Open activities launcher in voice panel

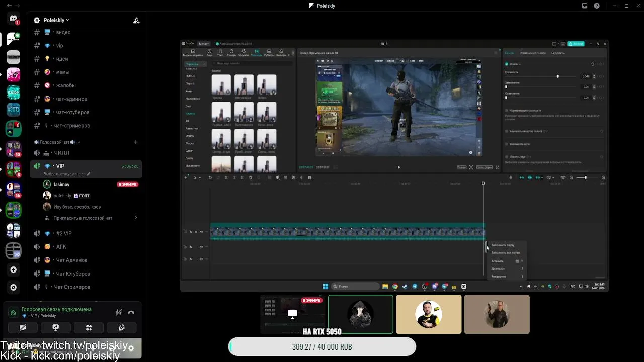89,327
